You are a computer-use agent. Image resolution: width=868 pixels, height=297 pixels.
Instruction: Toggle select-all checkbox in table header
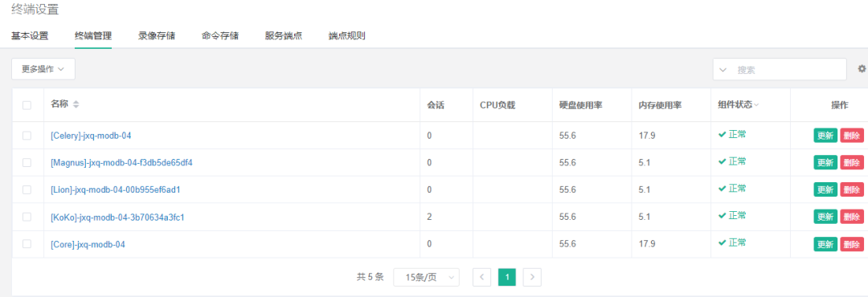point(27,105)
